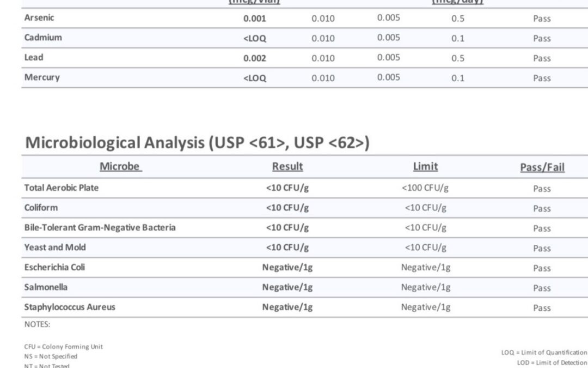588x368 pixels.
Task: Click Bile-Tolerant Gram-Negative Bacteria text
Action: coord(100,227)
